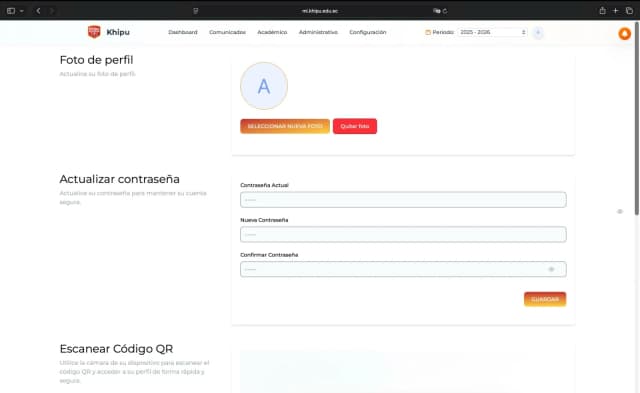
Task: Show the Safari tab overview icon
Action: click(x=629, y=11)
